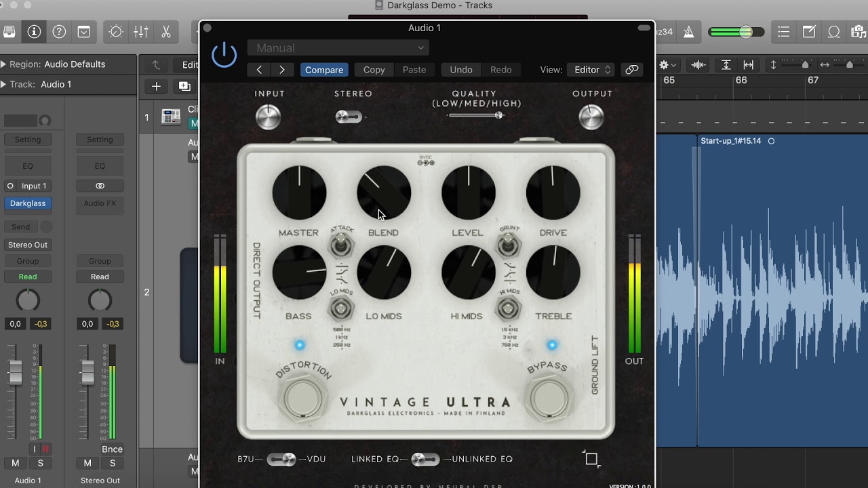Open List Editors icon

point(784,32)
